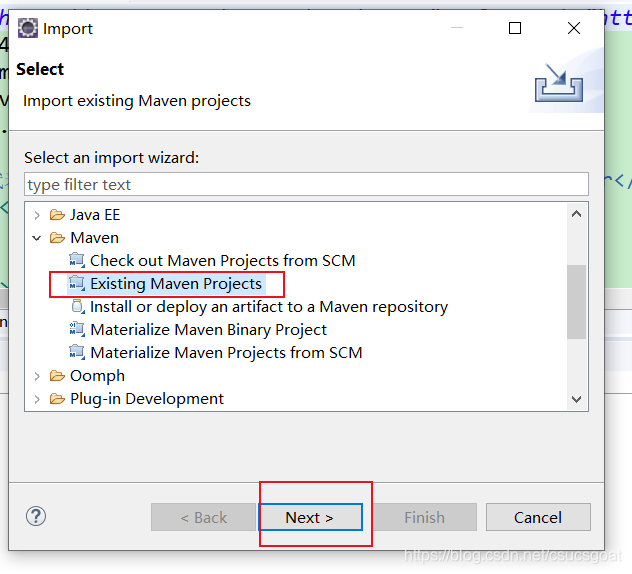The height and width of the screenshot is (574, 632).
Task: Click the wizard list scroll up arrow
Action: 576,214
